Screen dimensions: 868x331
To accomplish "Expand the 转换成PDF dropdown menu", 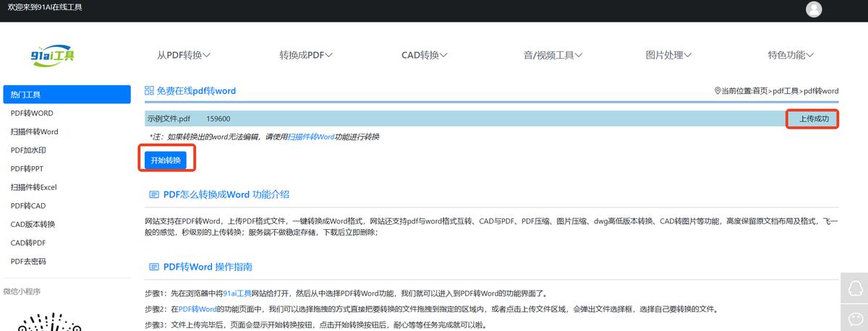I will (x=306, y=55).
